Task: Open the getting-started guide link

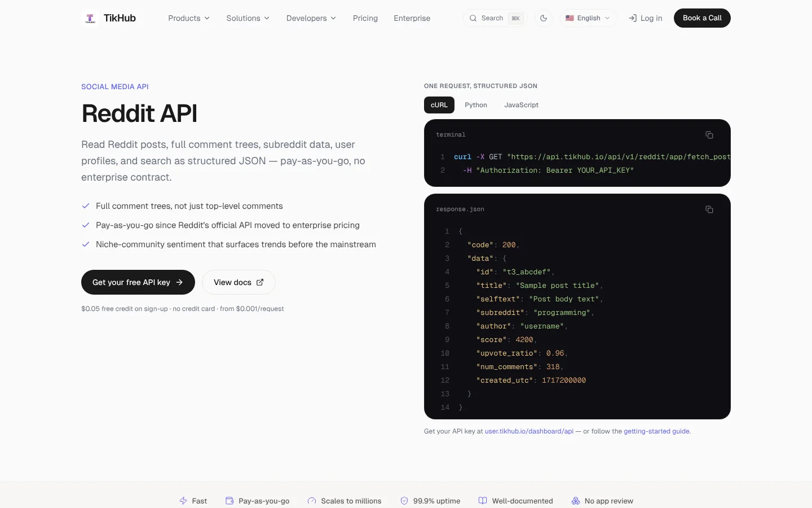Action: (x=656, y=431)
